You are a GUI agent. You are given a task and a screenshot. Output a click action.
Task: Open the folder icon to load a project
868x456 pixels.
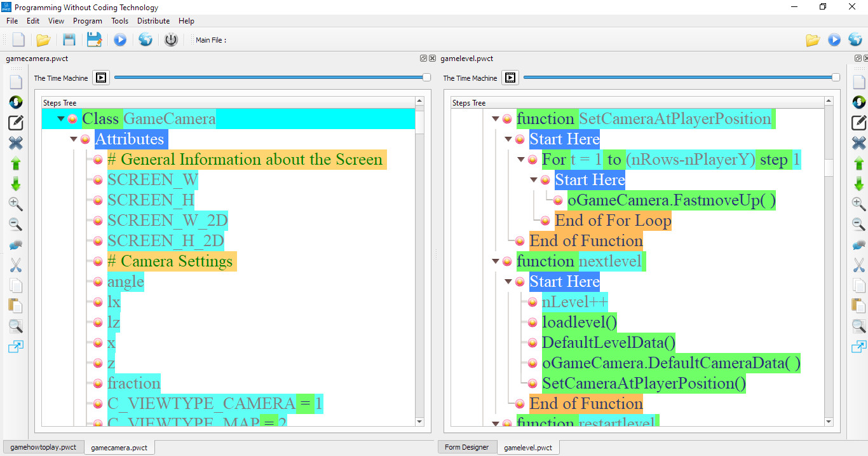click(x=43, y=39)
